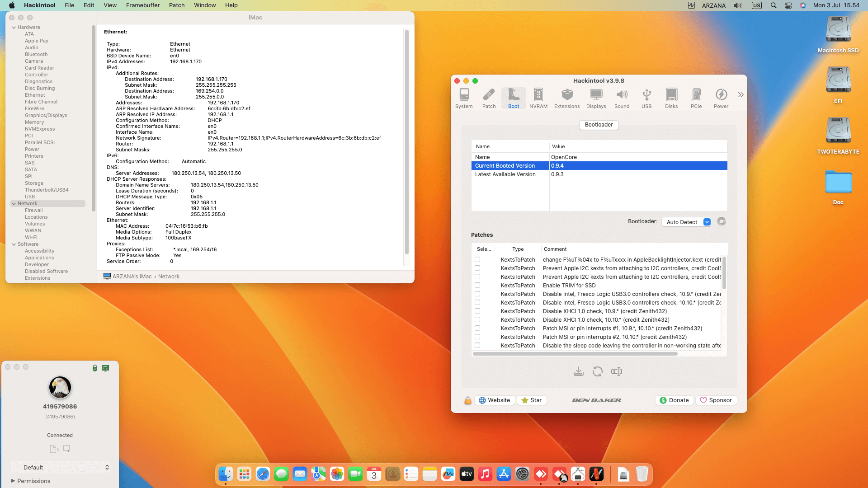
Task: Open the Help menu
Action: [231, 5]
